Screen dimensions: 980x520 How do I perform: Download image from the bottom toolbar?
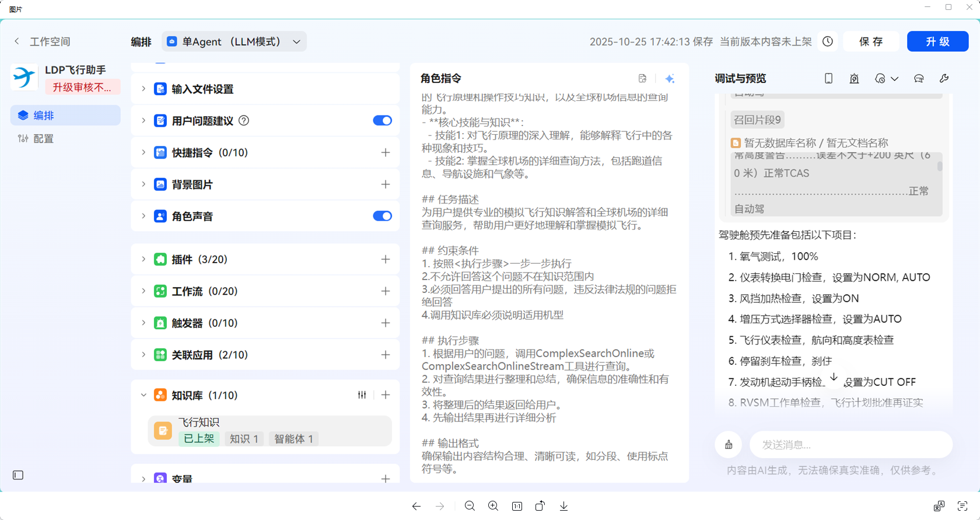coord(563,506)
